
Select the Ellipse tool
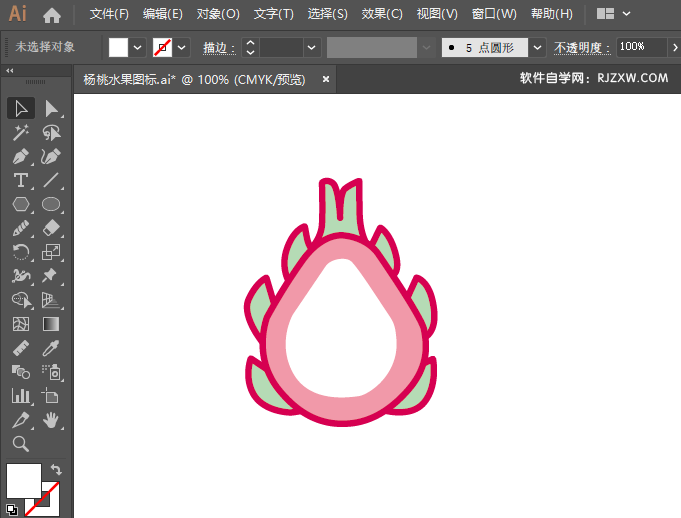tap(51, 204)
